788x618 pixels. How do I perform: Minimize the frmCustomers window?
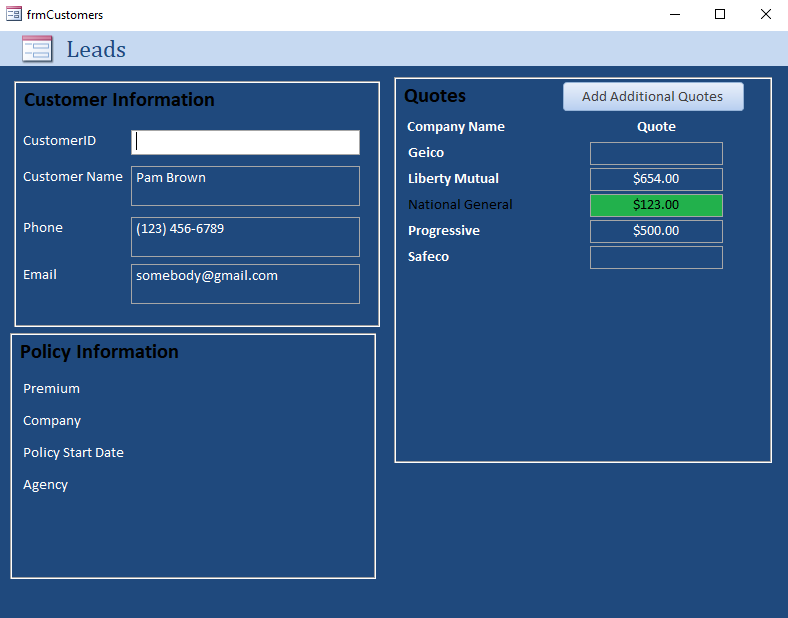675,14
